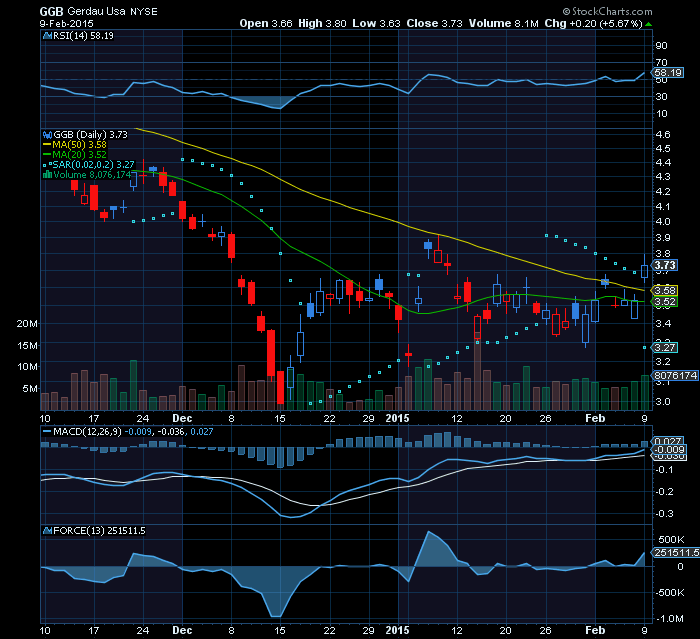Click the 10 level on RSI scale
The image size is (700, 639).
tap(662, 114)
